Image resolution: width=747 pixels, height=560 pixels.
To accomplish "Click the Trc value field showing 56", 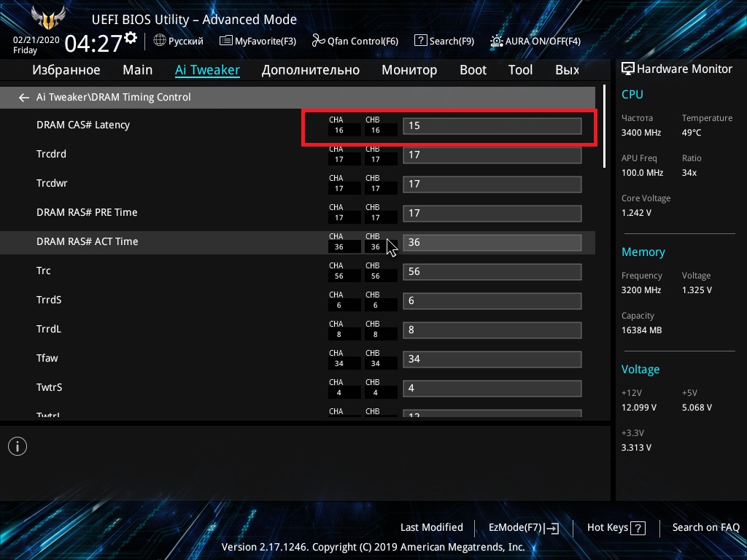I will click(492, 272).
